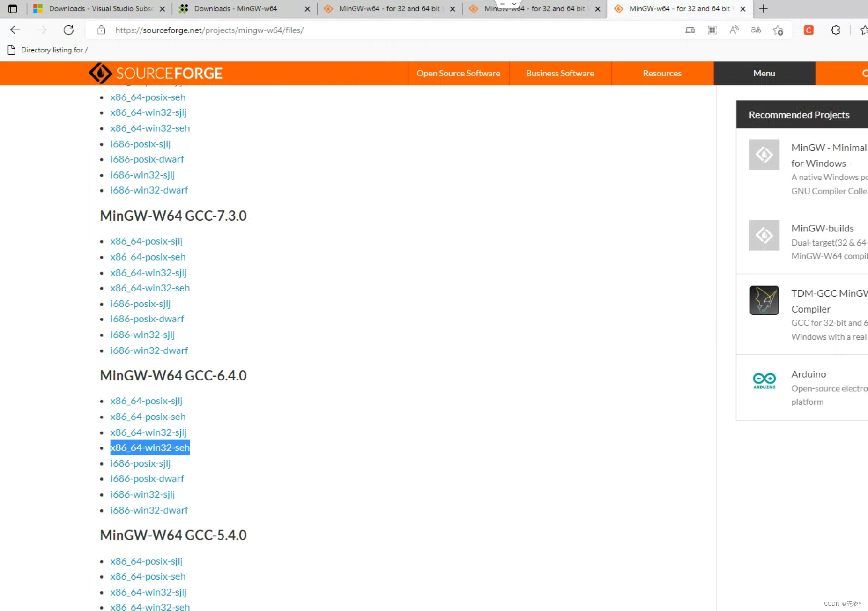The width and height of the screenshot is (868, 611).
Task: Open x86_64-win32-sjlj under GCC-5.4.0
Action: tap(148, 592)
